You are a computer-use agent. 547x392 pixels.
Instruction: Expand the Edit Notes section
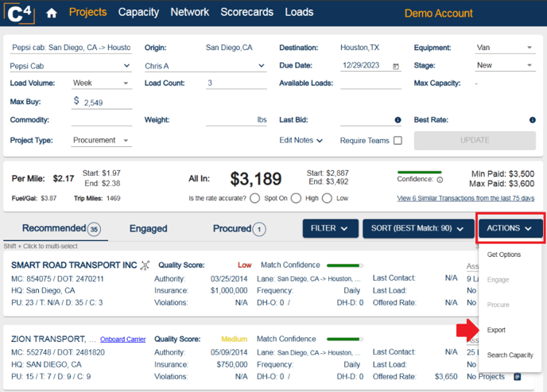301,141
